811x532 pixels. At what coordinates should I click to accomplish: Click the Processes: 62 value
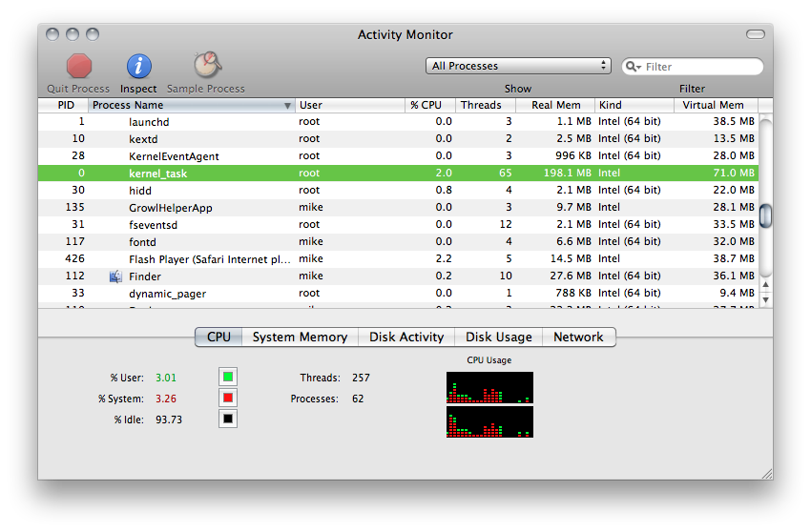click(x=358, y=399)
